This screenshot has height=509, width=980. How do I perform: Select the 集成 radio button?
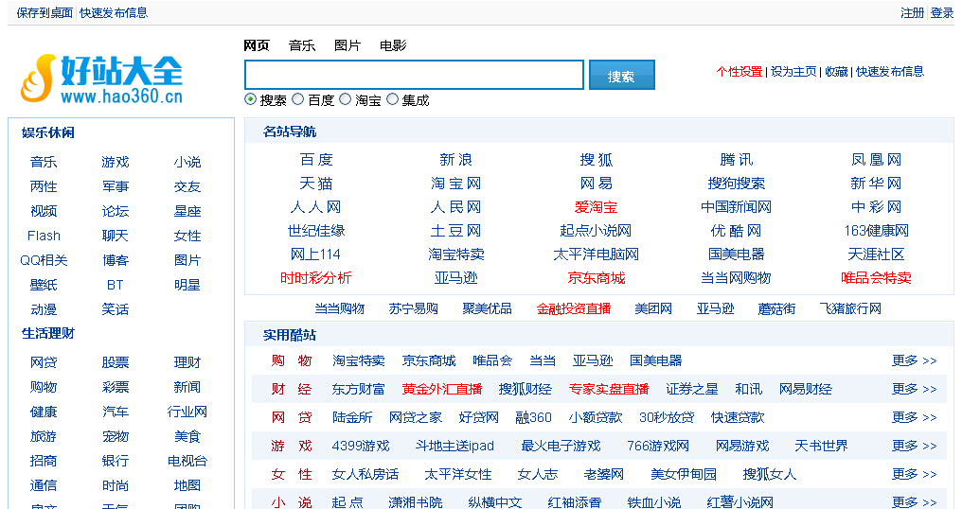pyautogui.click(x=393, y=99)
